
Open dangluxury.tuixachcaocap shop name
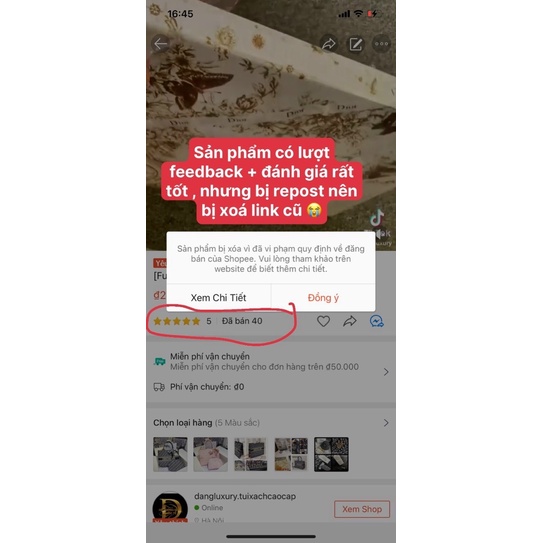pyautogui.click(x=245, y=496)
